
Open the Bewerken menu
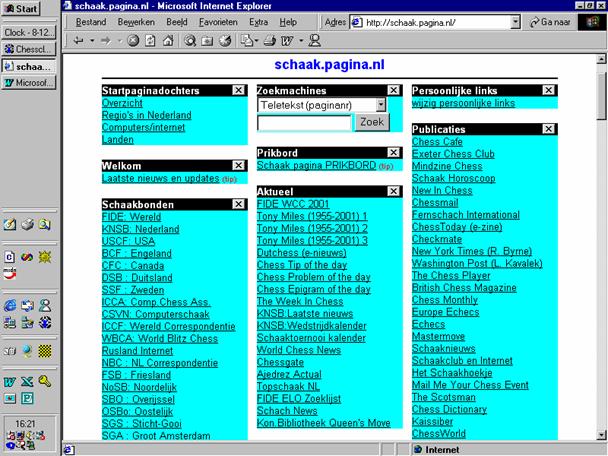(x=136, y=22)
